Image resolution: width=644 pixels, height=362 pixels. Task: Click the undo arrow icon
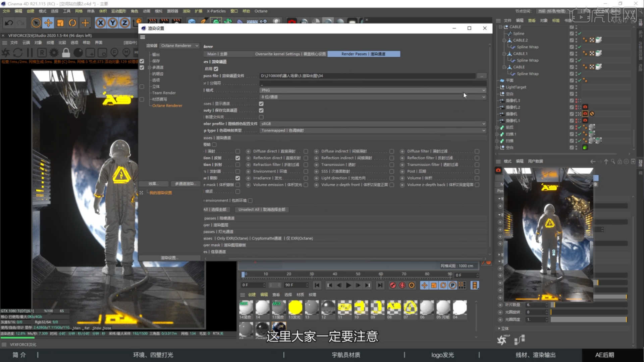[9, 23]
